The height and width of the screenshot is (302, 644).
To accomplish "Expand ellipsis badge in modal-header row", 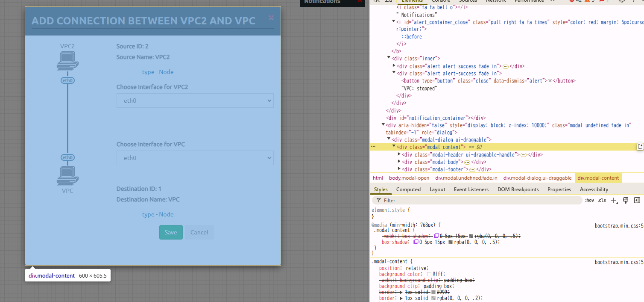I will pyautogui.click(x=523, y=155).
